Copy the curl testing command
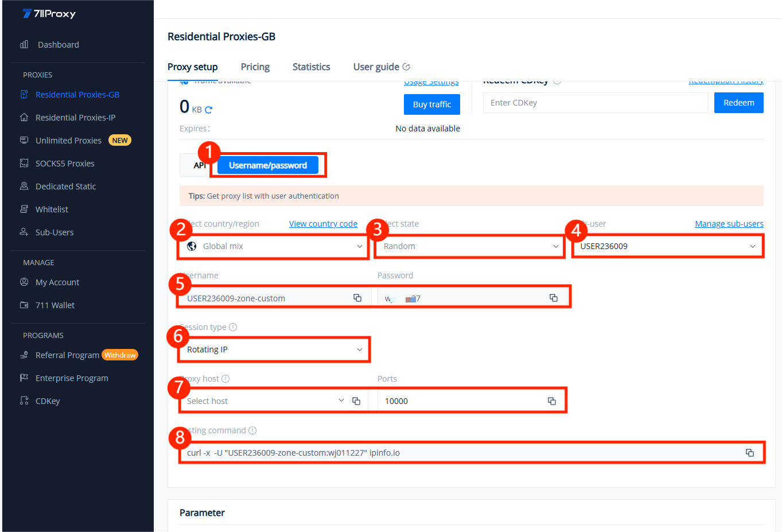The width and height of the screenshot is (782, 532). click(x=750, y=453)
